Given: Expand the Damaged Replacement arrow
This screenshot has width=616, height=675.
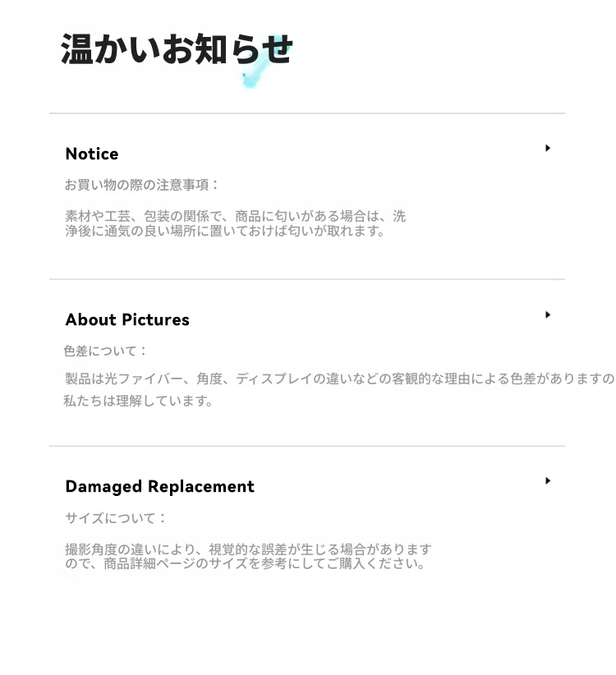Looking at the screenshot, I should click(x=548, y=481).
